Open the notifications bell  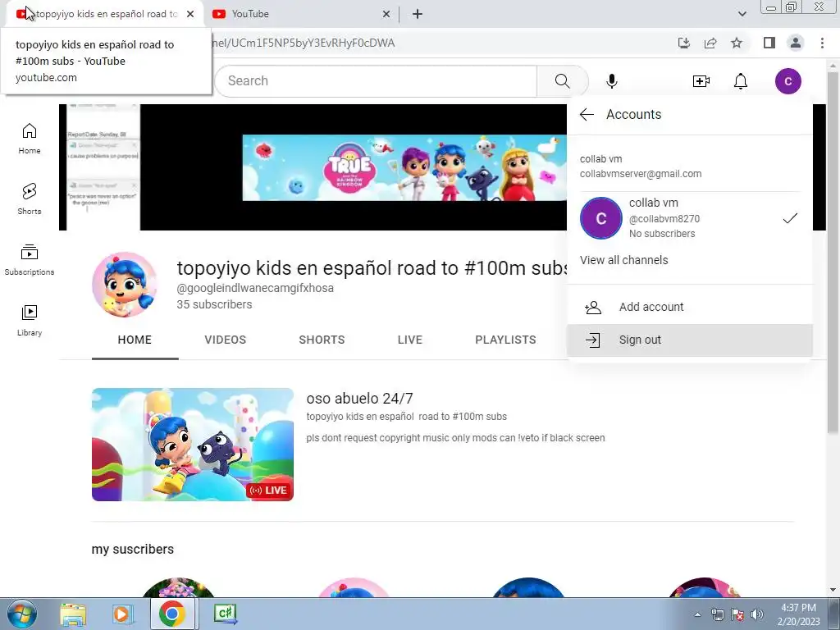[741, 81]
